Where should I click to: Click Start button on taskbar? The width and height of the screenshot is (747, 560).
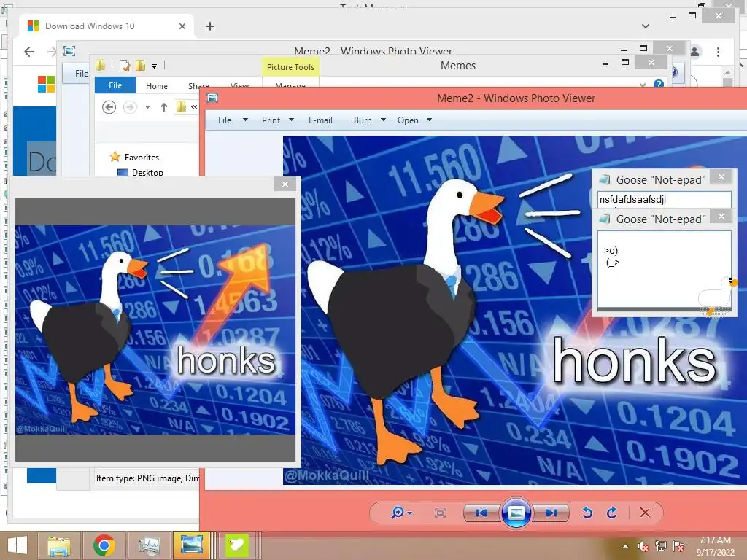tap(18, 545)
